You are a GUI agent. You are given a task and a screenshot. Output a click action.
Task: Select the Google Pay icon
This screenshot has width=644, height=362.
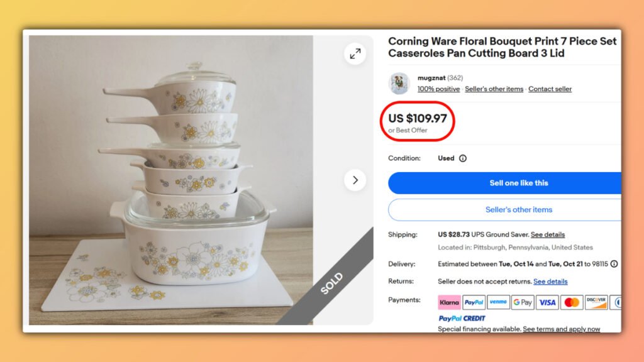522,302
